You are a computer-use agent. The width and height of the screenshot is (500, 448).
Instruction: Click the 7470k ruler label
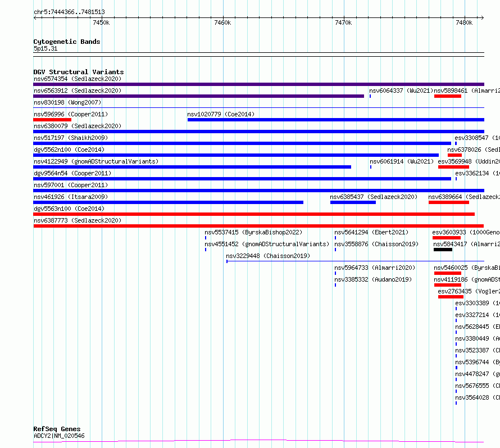(x=343, y=22)
